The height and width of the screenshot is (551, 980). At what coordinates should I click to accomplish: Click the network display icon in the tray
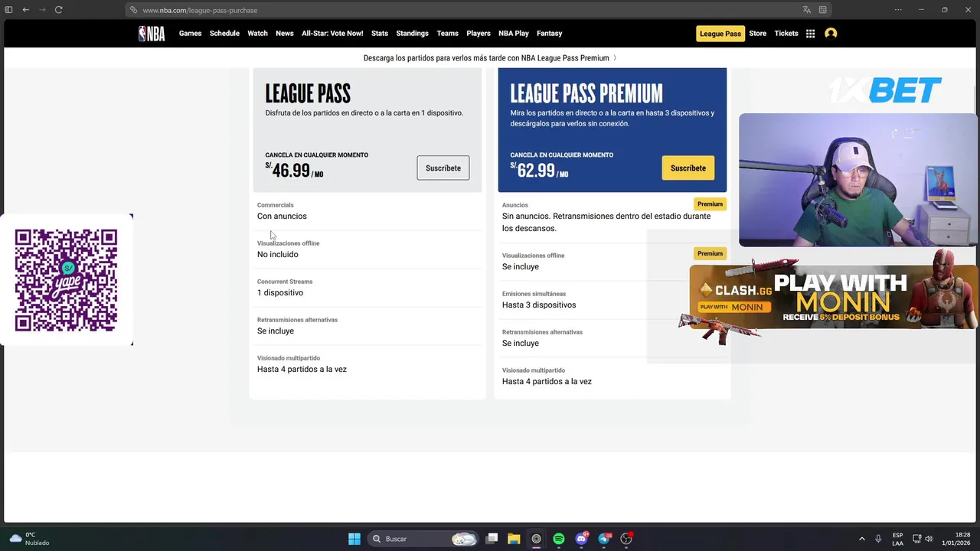tap(916, 539)
